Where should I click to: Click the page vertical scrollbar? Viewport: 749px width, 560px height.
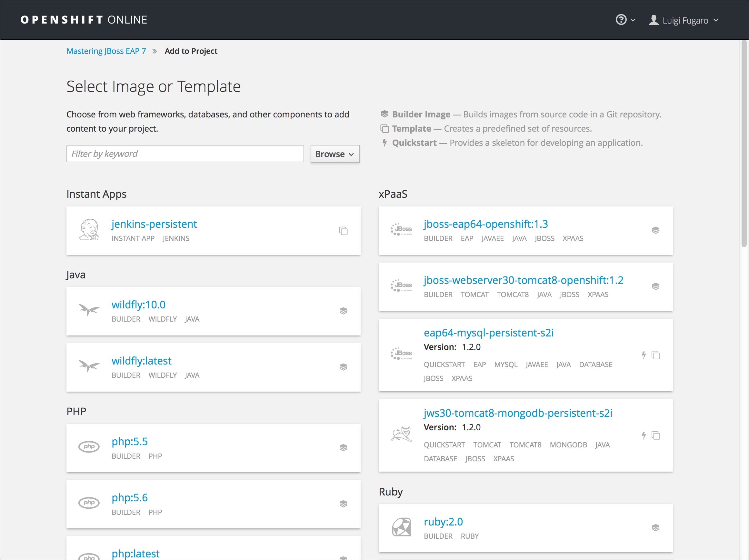[744, 144]
